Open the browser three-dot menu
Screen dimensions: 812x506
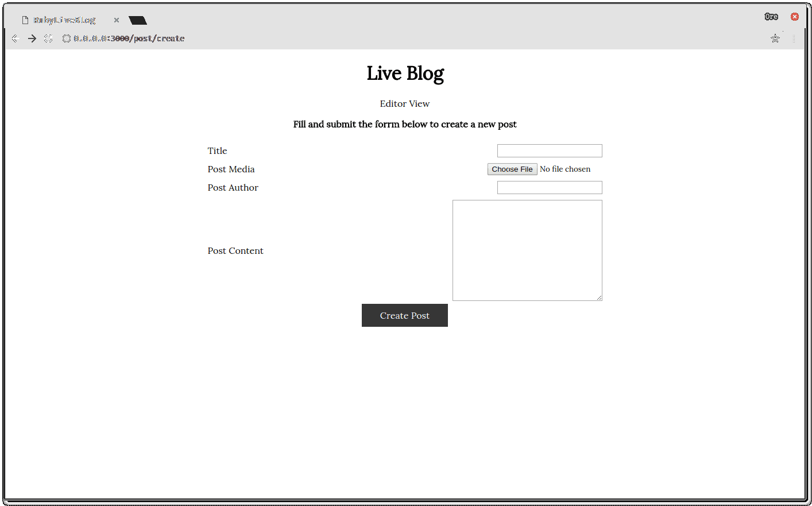(794, 38)
